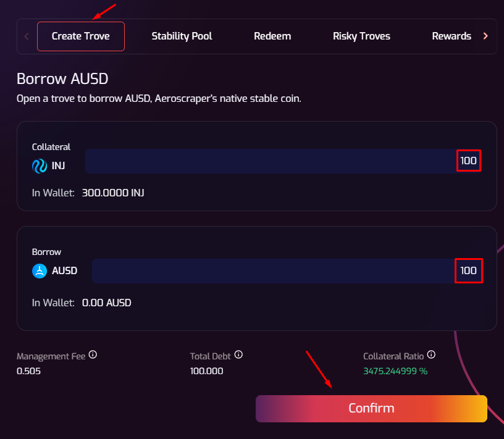Click Collateral Ratio info icon
The height and width of the screenshot is (439, 504).
click(x=431, y=355)
